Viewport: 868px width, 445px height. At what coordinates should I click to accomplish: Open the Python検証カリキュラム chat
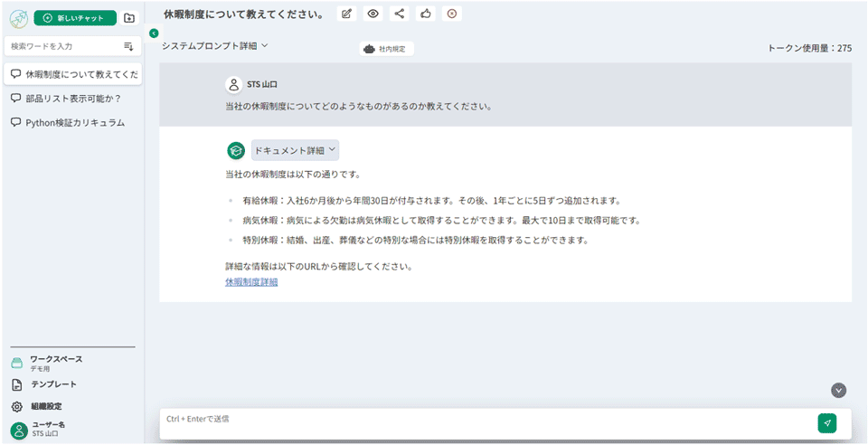[x=74, y=122]
